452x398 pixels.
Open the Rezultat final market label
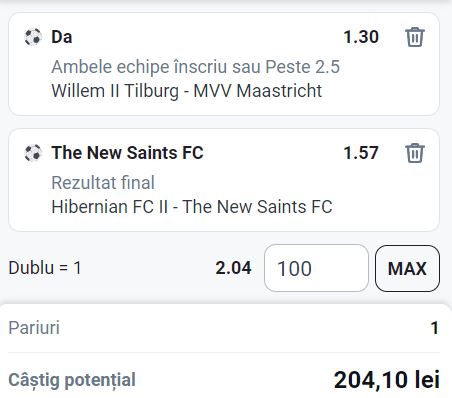[x=103, y=183]
